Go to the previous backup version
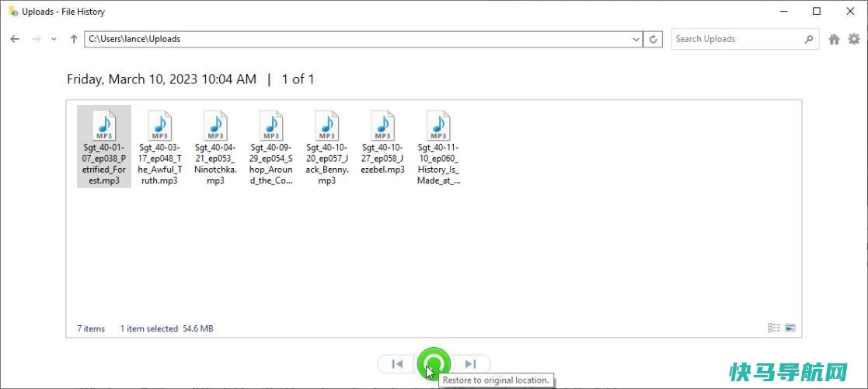This screenshot has height=389, width=868. tap(397, 364)
